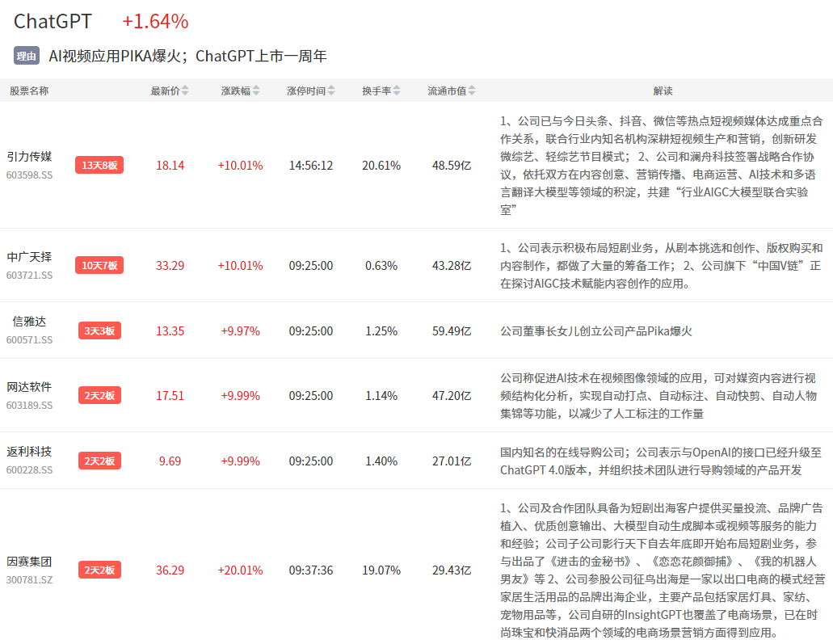Click turnover rate 20.61%
833x644 pixels.
[x=381, y=166]
